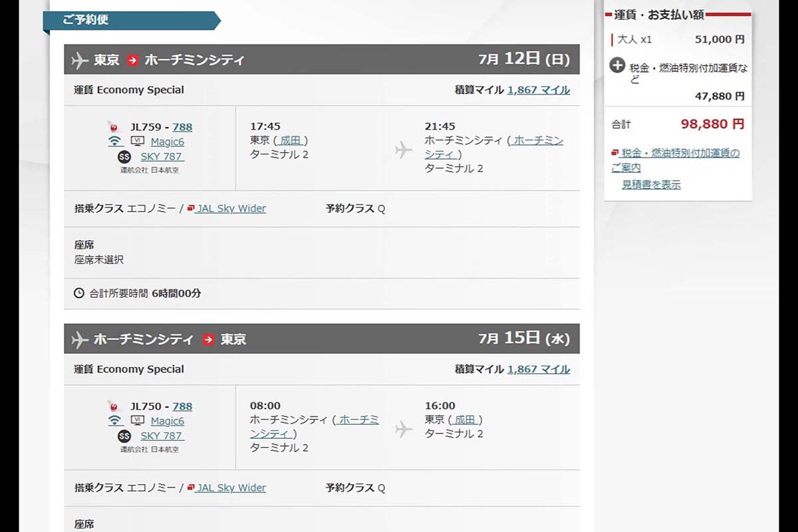The height and width of the screenshot is (532, 798).
Task: Click the Wi-Fi icon for JL750
Action: [115, 420]
